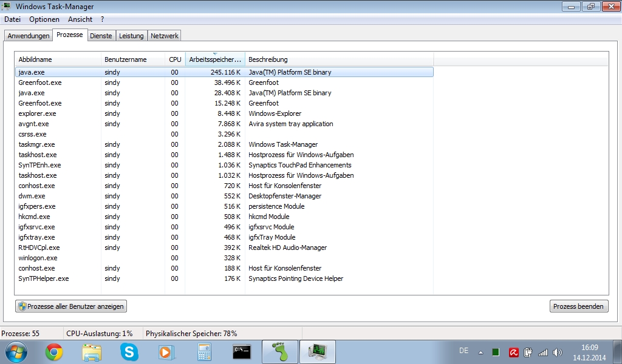Viewport: 622px width, 364px height.
Task: Select the igfxtray.exe process
Action: 224,237
